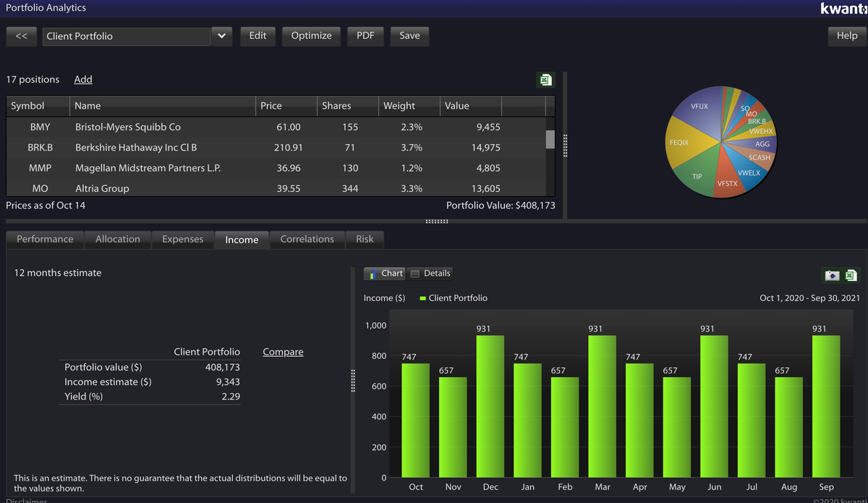The height and width of the screenshot is (503, 868).
Task: Switch to Details view
Action: coord(430,274)
